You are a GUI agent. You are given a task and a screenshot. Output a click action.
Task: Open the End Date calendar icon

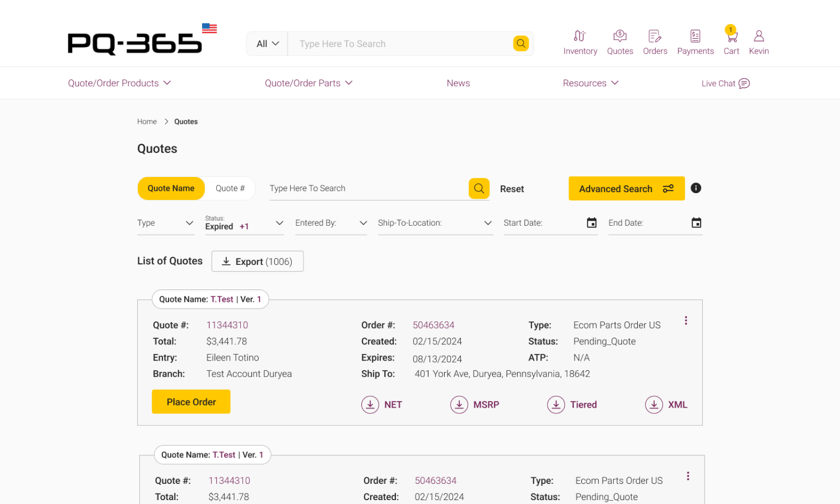pyautogui.click(x=696, y=223)
